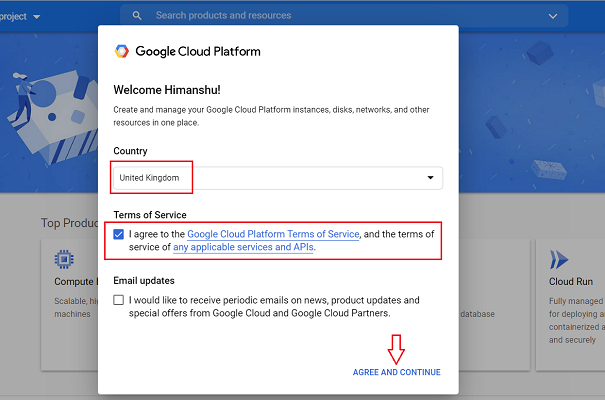Click the Welcome Himanshu! heading

167,90
